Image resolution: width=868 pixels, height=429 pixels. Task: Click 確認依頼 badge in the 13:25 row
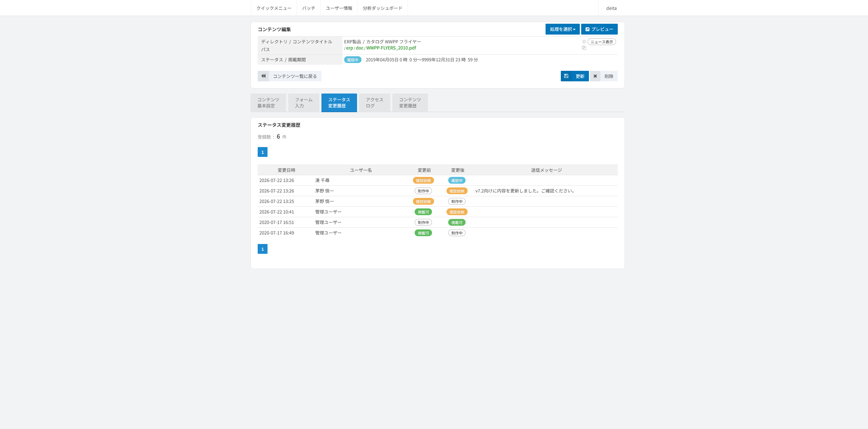pos(423,201)
